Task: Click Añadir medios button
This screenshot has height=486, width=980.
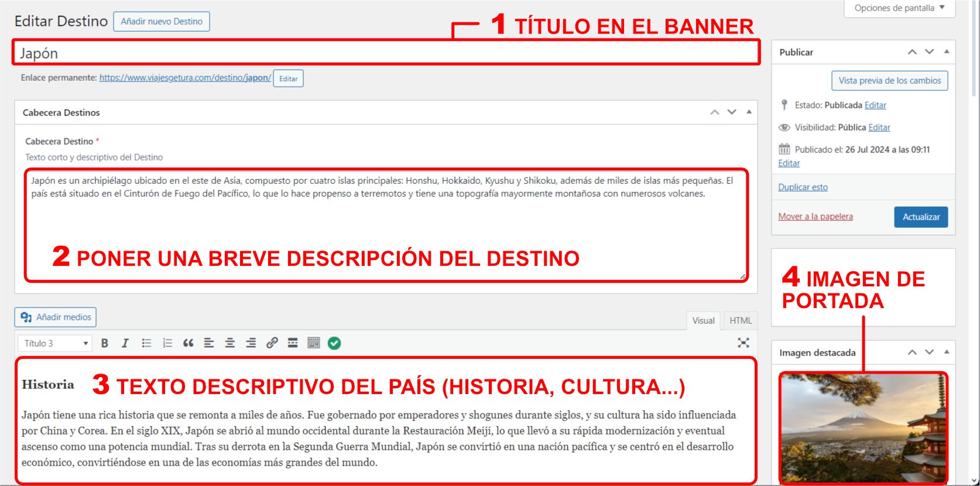Action: coord(56,317)
